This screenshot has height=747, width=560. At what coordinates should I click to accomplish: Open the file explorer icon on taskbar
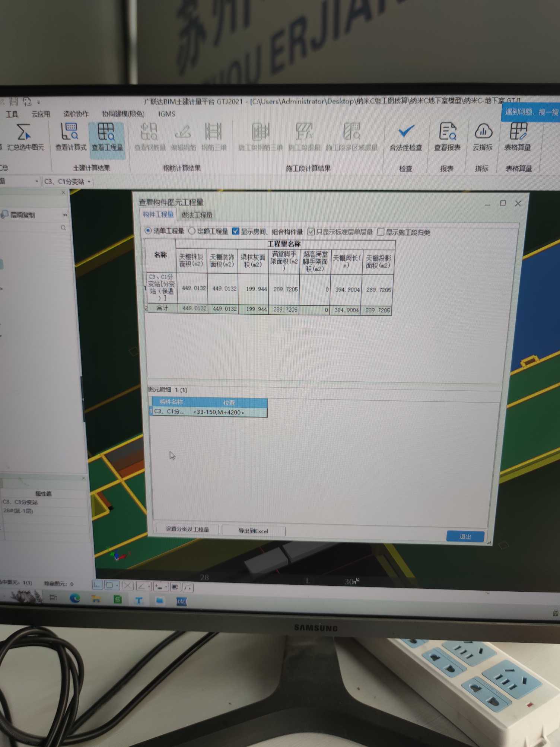click(x=96, y=599)
